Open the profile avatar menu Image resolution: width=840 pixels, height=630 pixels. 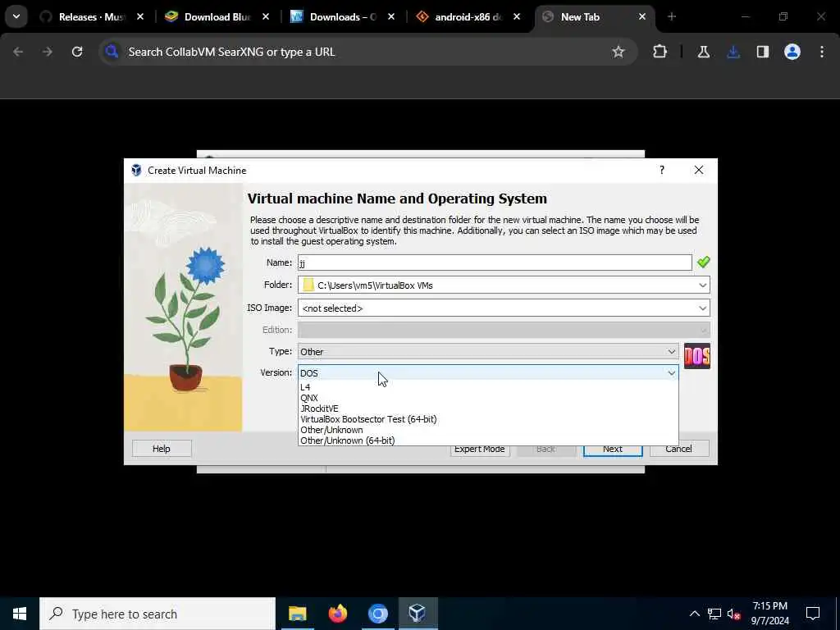(792, 52)
